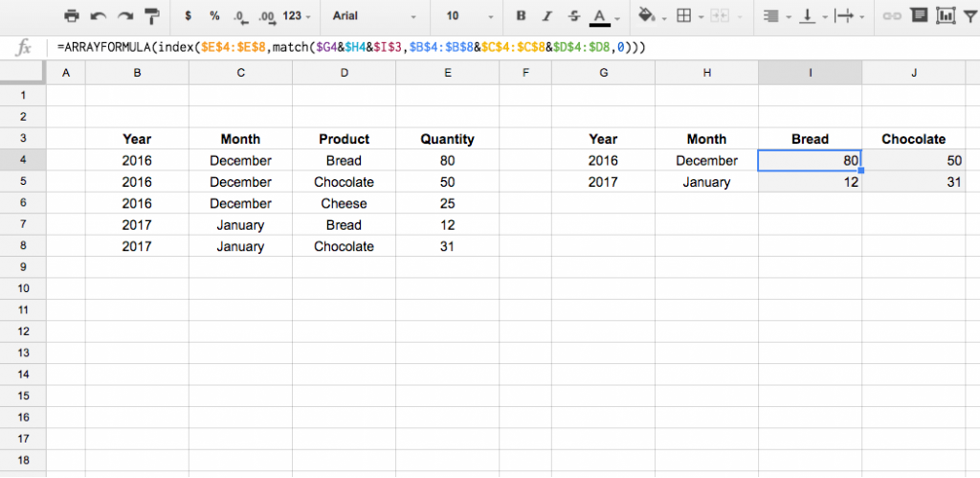Format selection as currency
The width and height of the screenshot is (980, 478).
(188, 16)
